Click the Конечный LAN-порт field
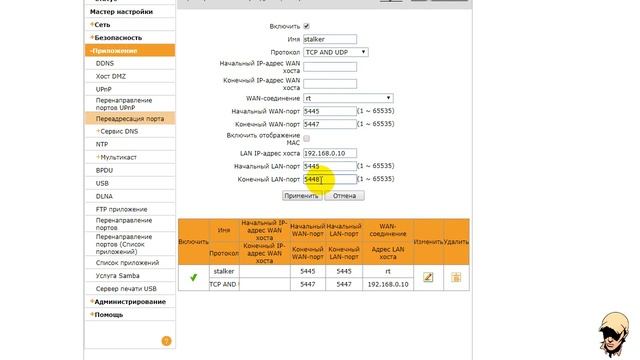Image resolution: width=640 pixels, height=360 pixels. point(330,179)
